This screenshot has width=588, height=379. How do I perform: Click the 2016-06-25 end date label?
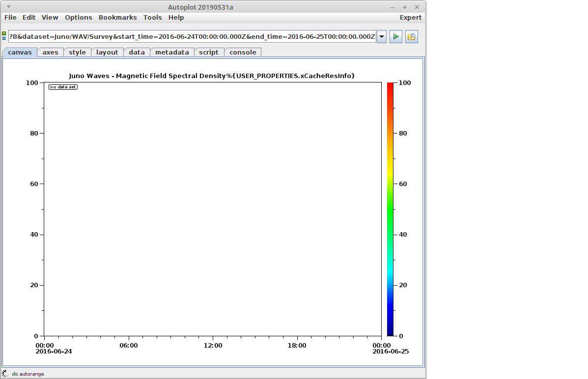pos(391,352)
